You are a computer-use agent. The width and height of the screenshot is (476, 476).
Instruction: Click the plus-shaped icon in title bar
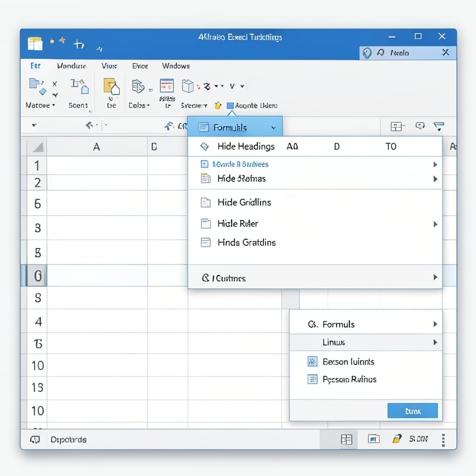click(x=79, y=44)
